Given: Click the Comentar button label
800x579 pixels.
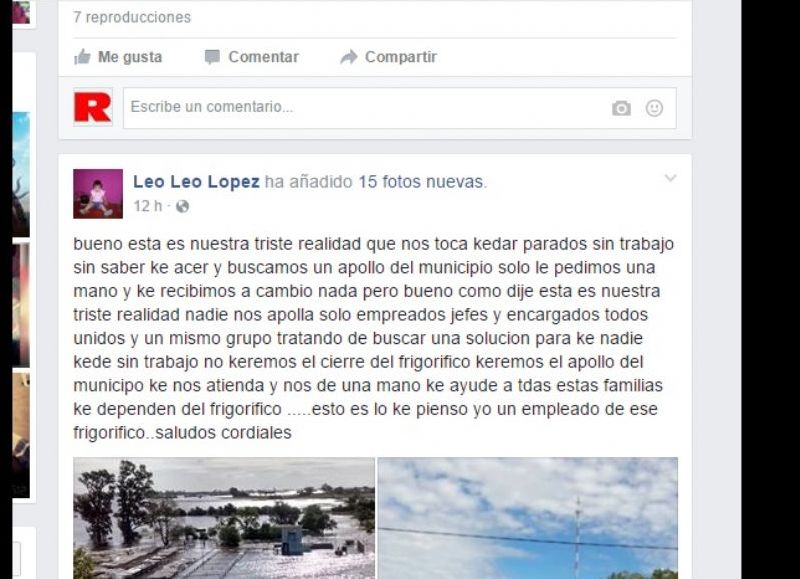Looking at the screenshot, I should click(x=263, y=57).
